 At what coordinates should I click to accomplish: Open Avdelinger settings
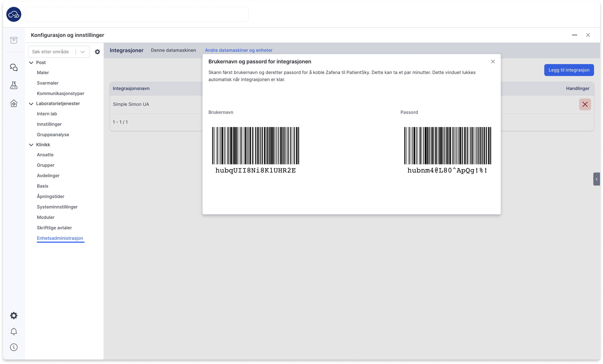coord(48,175)
